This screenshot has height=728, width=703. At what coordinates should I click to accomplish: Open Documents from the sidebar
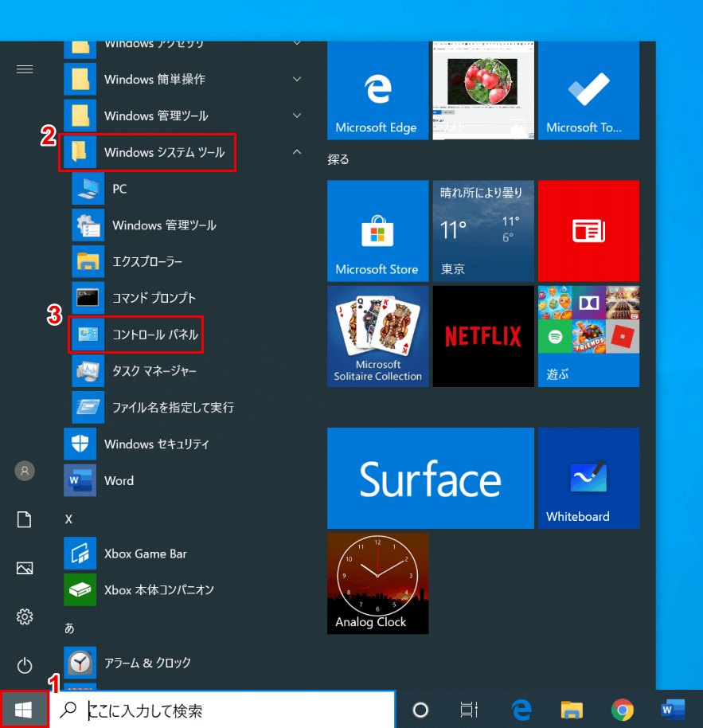(25, 519)
